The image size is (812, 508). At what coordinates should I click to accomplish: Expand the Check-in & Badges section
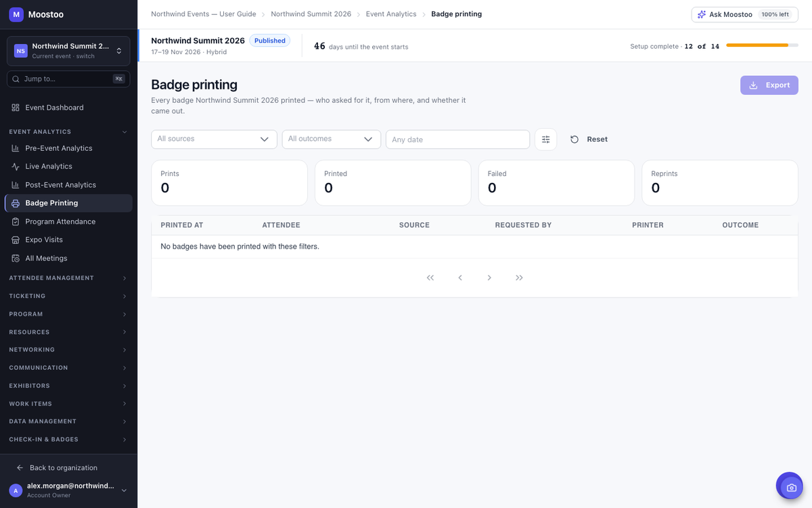pos(125,440)
